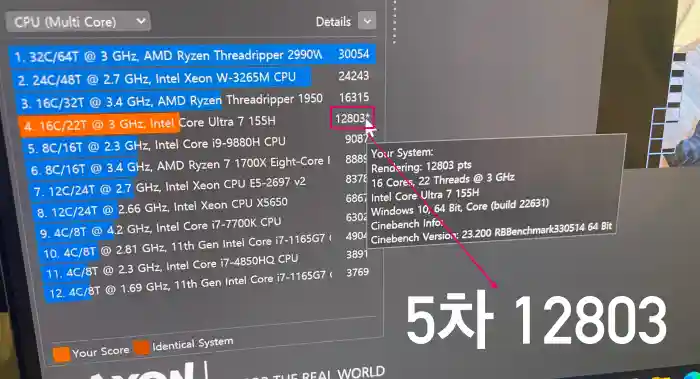Screen dimensions: 700x379
Task: Select the AMD Ryzen Threadripper 2990W ranking row
Action: pyautogui.click(x=192, y=56)
